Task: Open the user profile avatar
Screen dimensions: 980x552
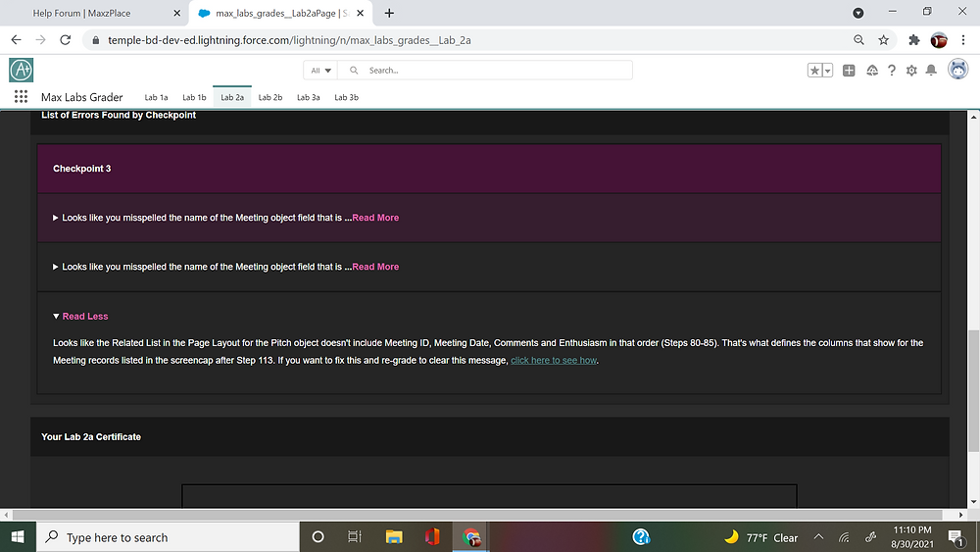Action: [x=957, y=70]
